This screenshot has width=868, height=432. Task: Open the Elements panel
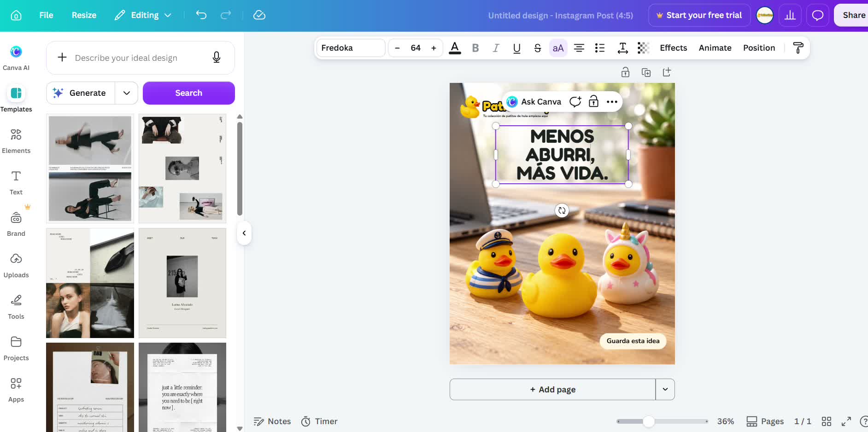pos(16,141)
